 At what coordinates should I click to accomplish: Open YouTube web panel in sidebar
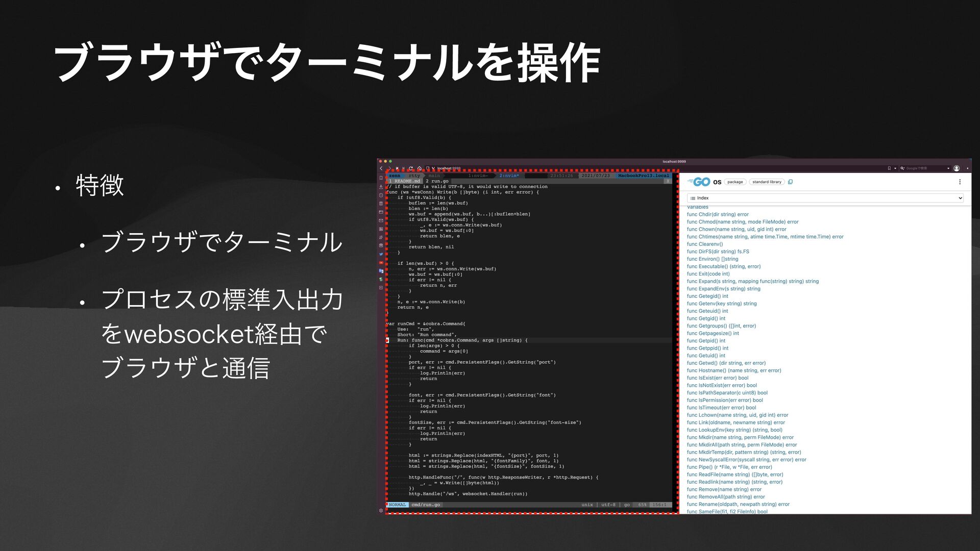point(381,263)
